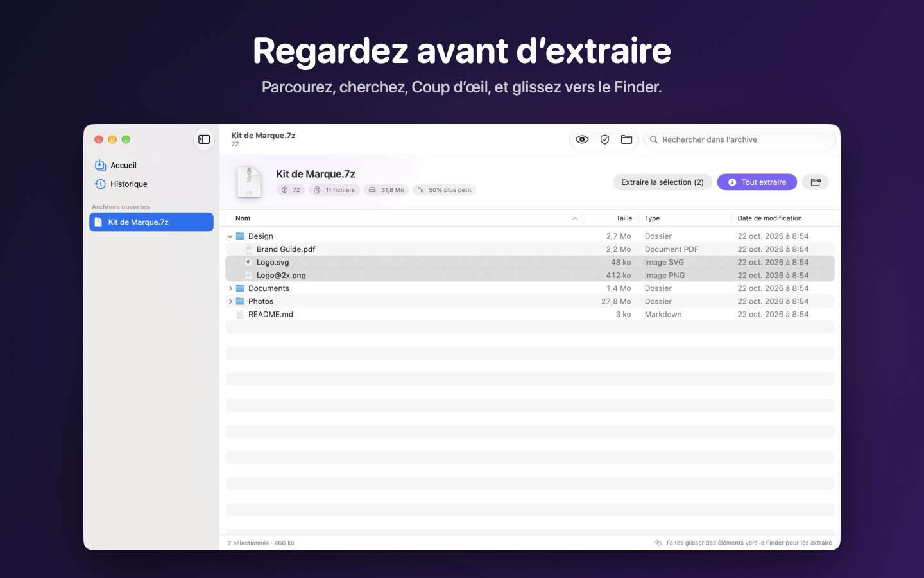Click the yellow minimize window button
The image size is (924, 578).
point(112,139)
